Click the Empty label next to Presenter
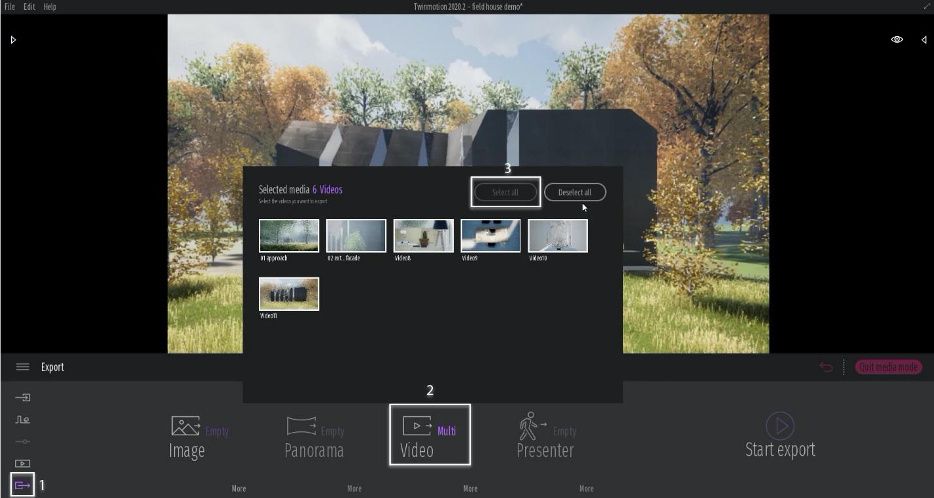The width and height of the screenshot is (934, 498). click(564, 431)
